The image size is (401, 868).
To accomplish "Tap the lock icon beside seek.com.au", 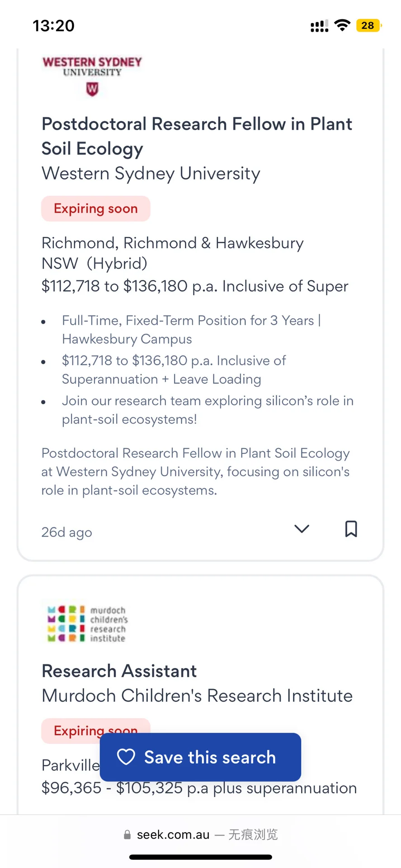I will click(127, 835).
